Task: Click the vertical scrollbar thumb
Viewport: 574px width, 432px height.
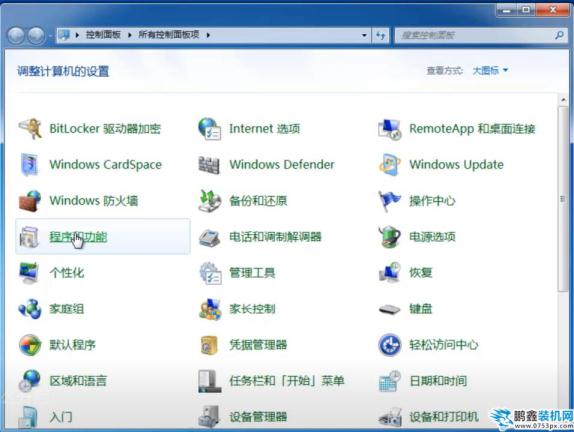Action: pos(563,199)
